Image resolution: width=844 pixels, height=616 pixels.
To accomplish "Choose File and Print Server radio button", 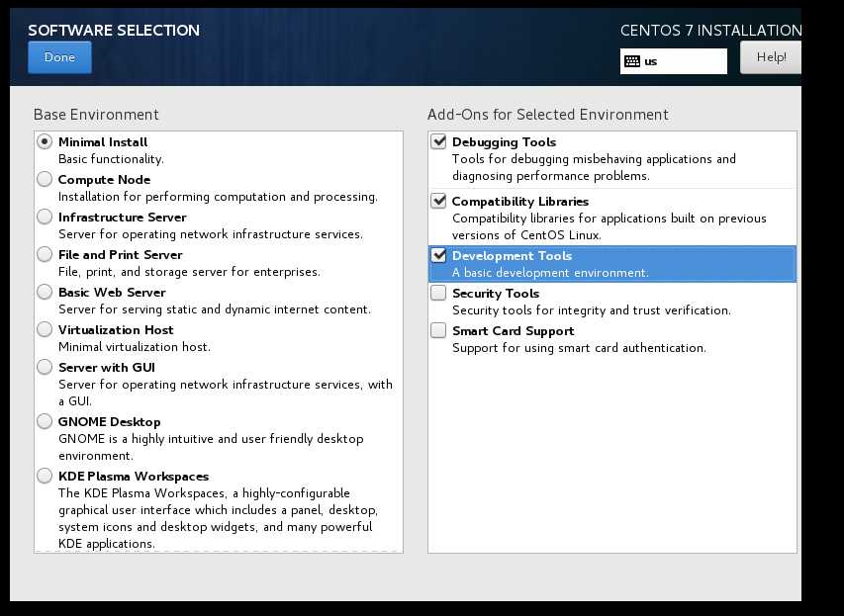I will pyautogui.click(x=45, y=254).
